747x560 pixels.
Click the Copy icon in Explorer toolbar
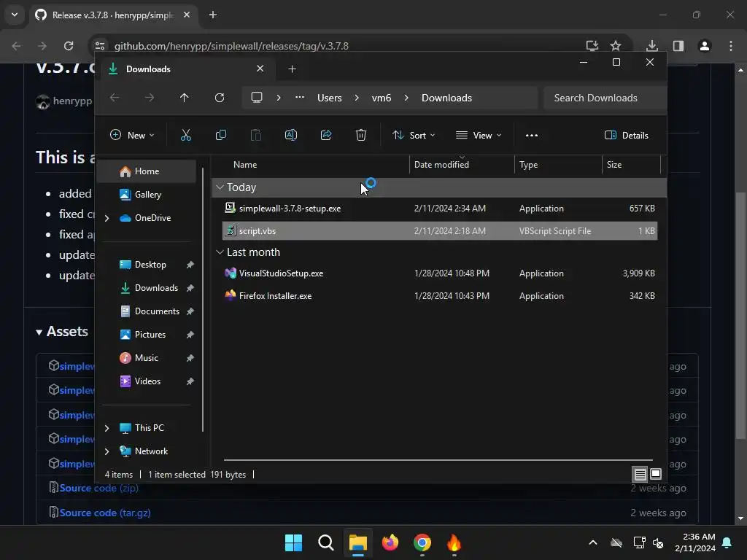tap(221, 135)
